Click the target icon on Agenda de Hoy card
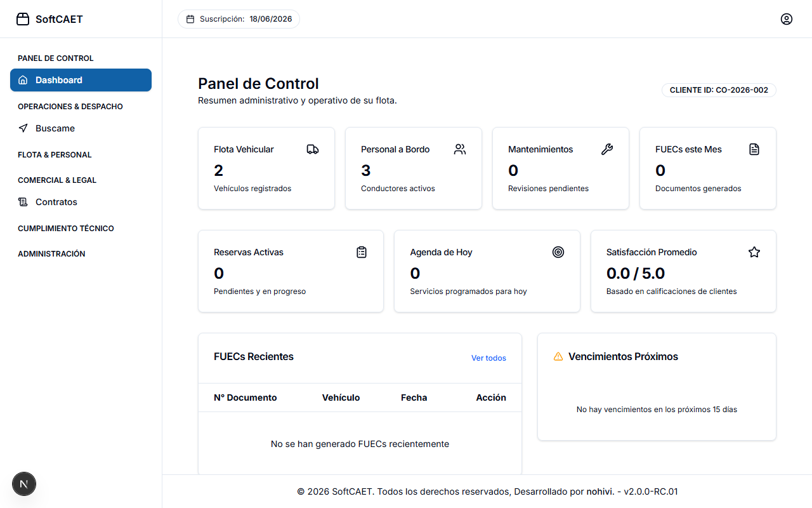The width and height of the screenshot is (812, 508). [558, 252]
